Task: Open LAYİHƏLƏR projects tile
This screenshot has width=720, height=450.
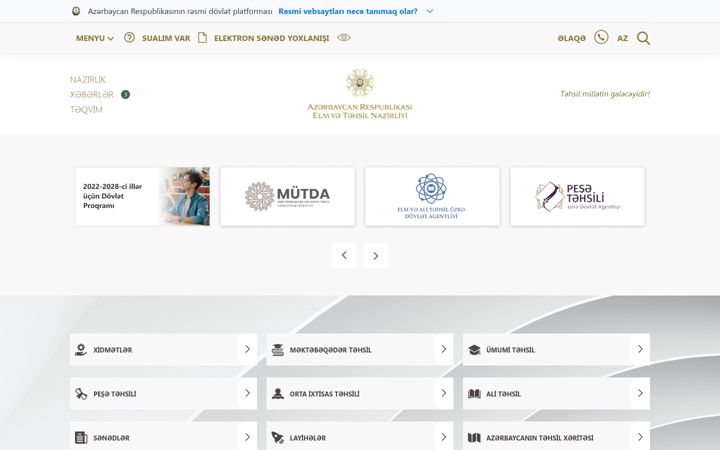Action: tap(360, 436)
